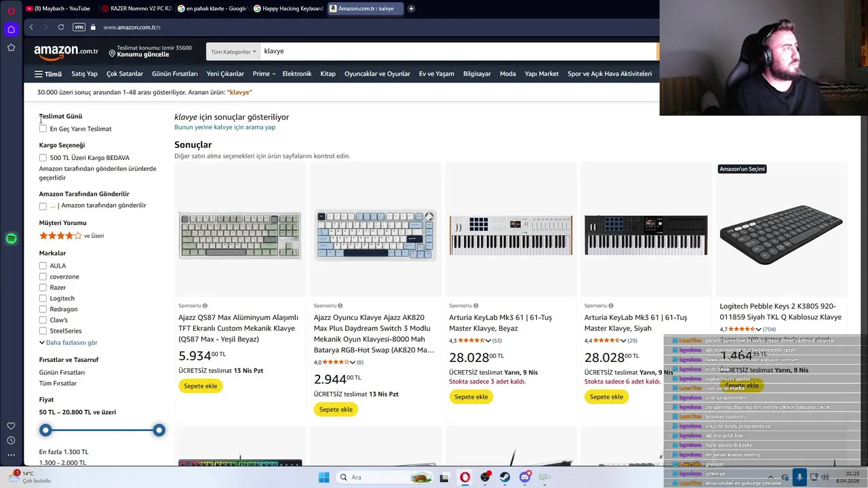Tick the AULA brand checkbox
Image resolution: width=868 pixels, height=488 pixels.
43,266
